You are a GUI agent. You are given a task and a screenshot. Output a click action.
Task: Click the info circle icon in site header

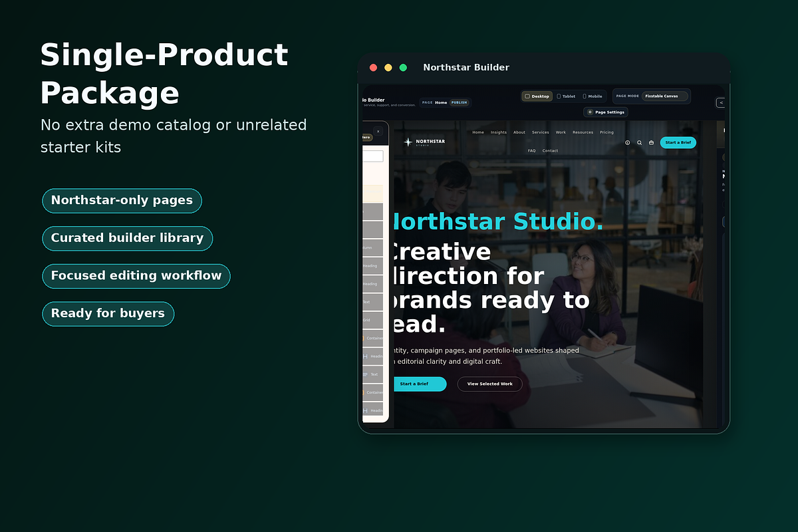[627, 142]
